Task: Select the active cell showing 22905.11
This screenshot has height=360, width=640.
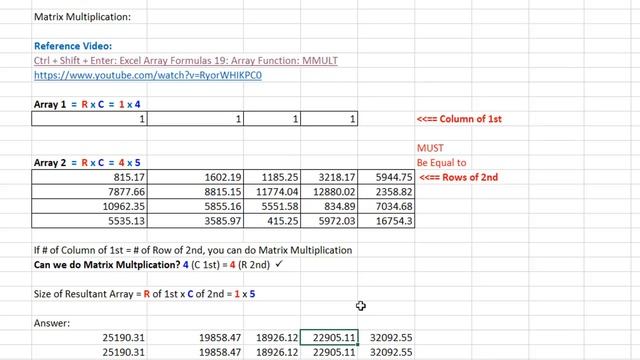Action: [x=329, y=338]
